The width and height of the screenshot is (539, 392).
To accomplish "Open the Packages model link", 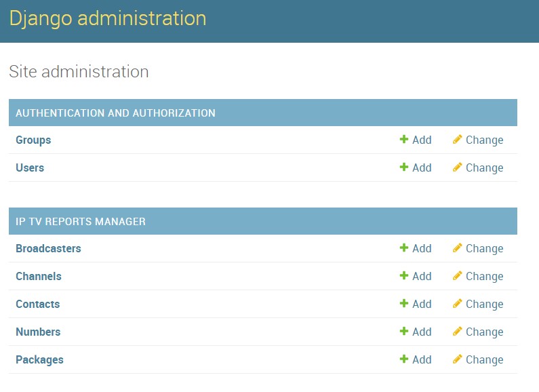I will click(39, 360).
